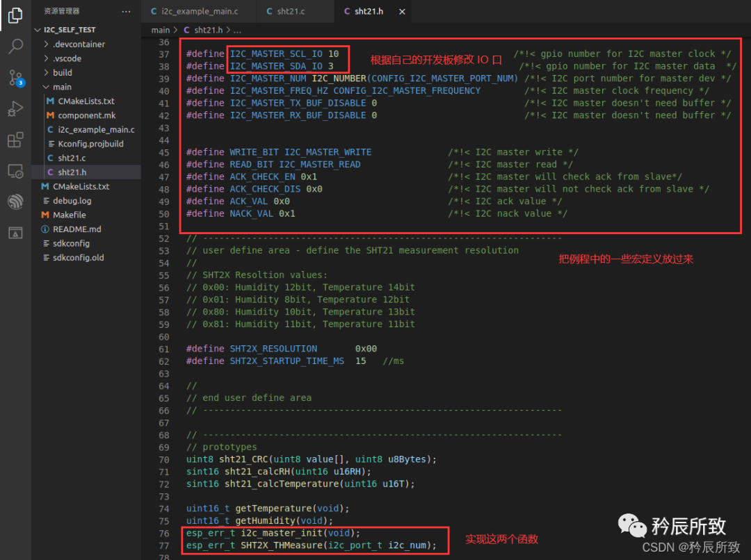Open README.md from the file tree
Screen dimensions: 751x560
[76, 229]
